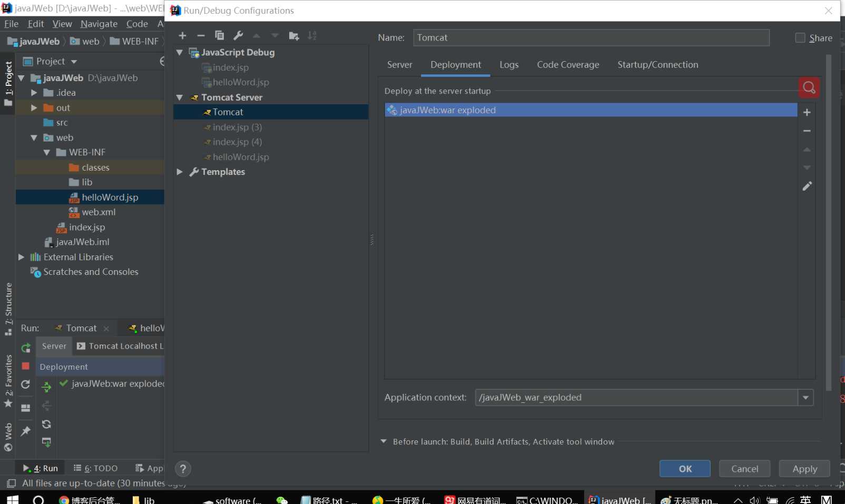Click the Cancel button
Image resolution: width=845 pixels, height=504 pixels.
(x=744, y=469)
